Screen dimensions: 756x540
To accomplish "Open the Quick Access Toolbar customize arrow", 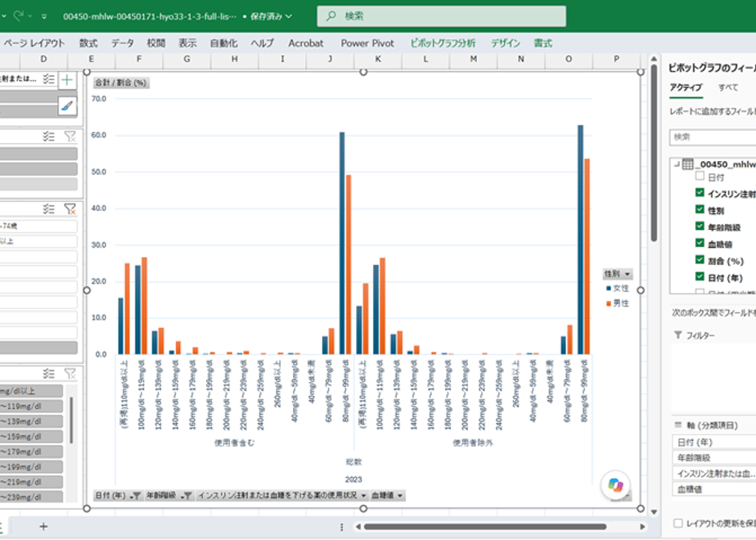I will click(44, 16).
